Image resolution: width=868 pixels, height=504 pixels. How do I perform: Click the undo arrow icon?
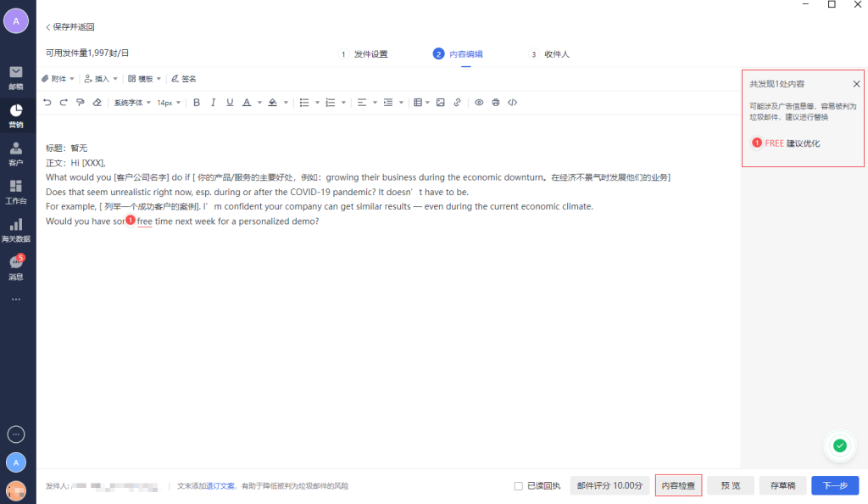(47, 103)
